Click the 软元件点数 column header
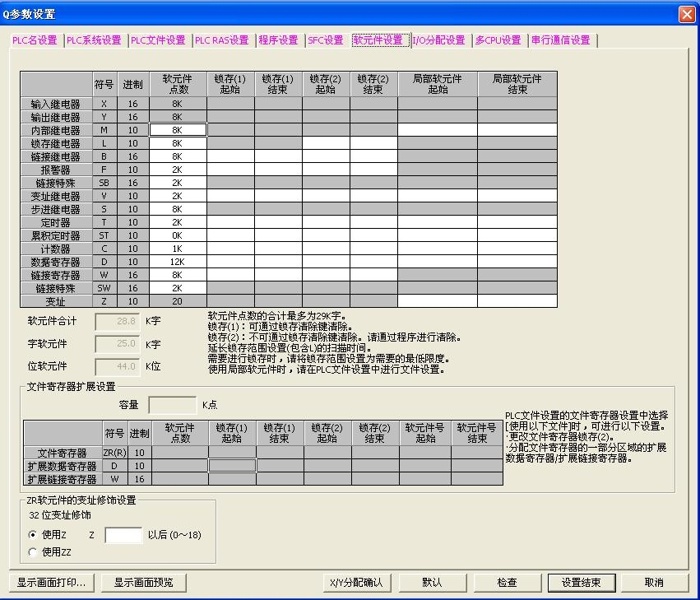Viewport: 700px width, 600px height. click(x=178, y=84)
